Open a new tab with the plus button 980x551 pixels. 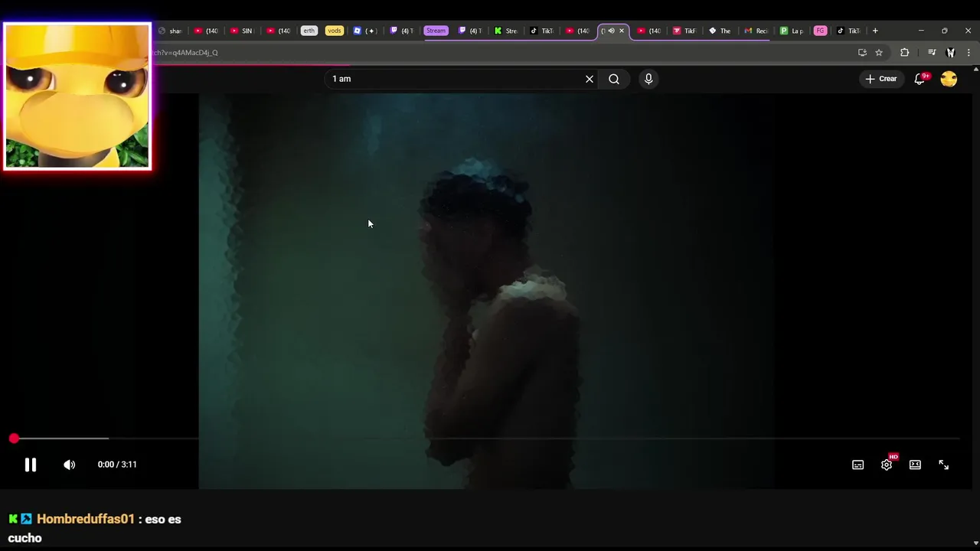click(x=875, y=31)
